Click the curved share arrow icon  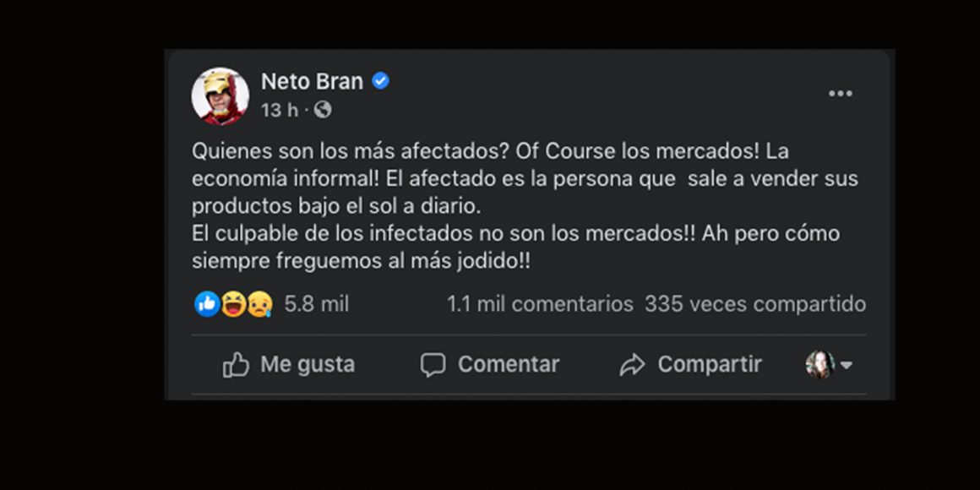pos(632,365)
